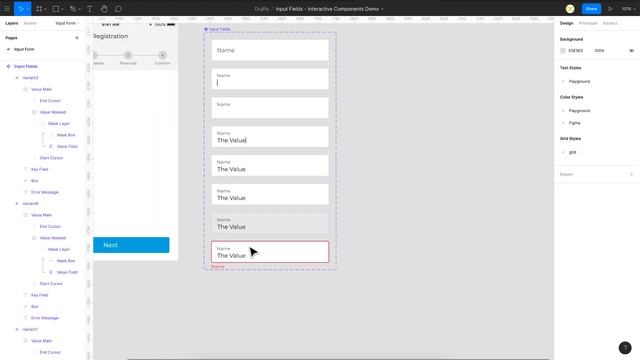Select Value Masked layer under Variant8
640x360 pixels.
click(53, 238)
